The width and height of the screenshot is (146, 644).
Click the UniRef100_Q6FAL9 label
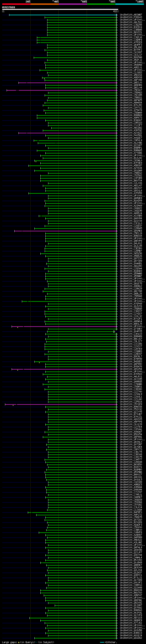point(131,548)
